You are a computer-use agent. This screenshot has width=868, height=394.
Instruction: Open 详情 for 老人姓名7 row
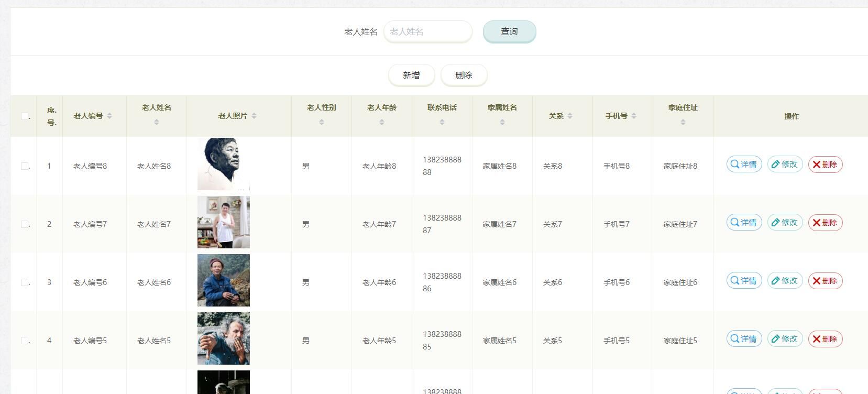pyautogui.click(x=744, y=223)
